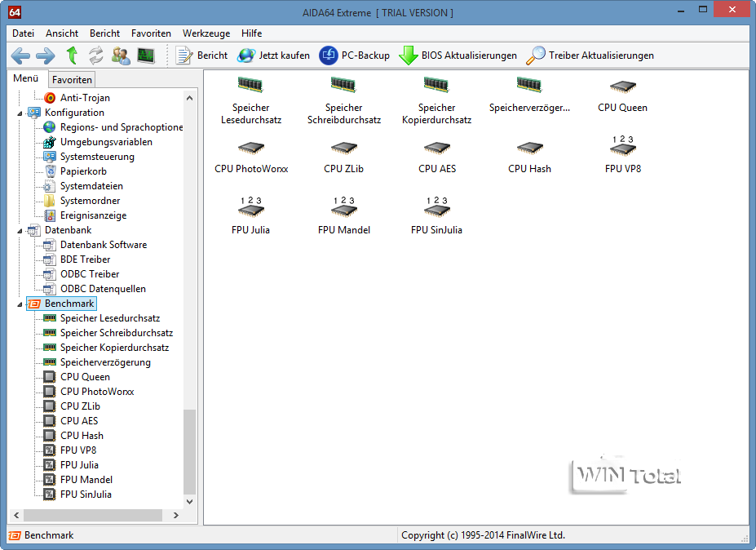
Task: Select Regions- und Sprachoptionen tree item
Action: point(121,127)
